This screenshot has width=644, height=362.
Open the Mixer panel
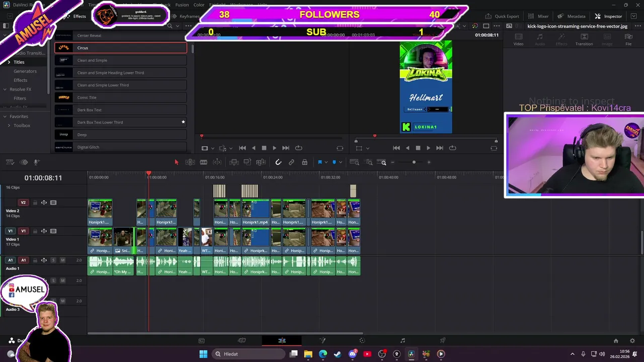[539, 16]
